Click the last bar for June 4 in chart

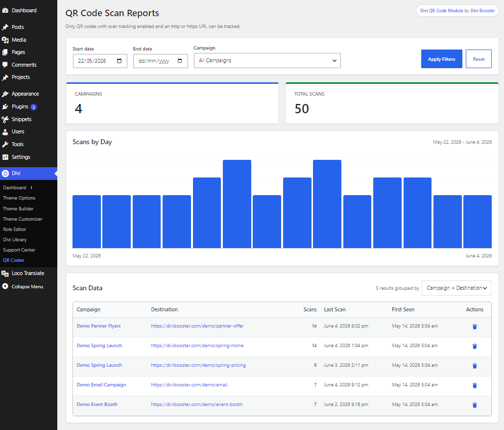pos(478,222)
